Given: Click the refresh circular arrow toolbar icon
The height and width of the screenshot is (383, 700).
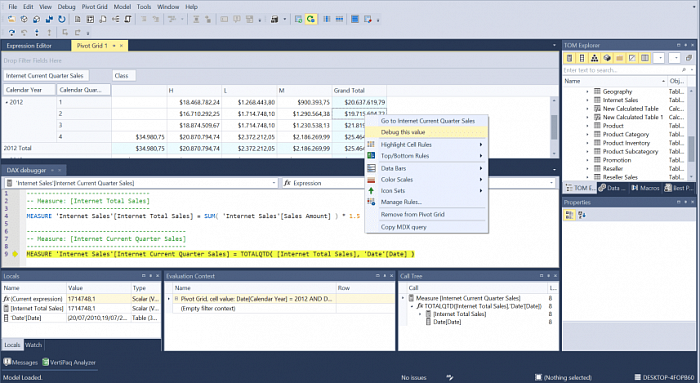Looking at the screenshot, I should click(62, 19).
